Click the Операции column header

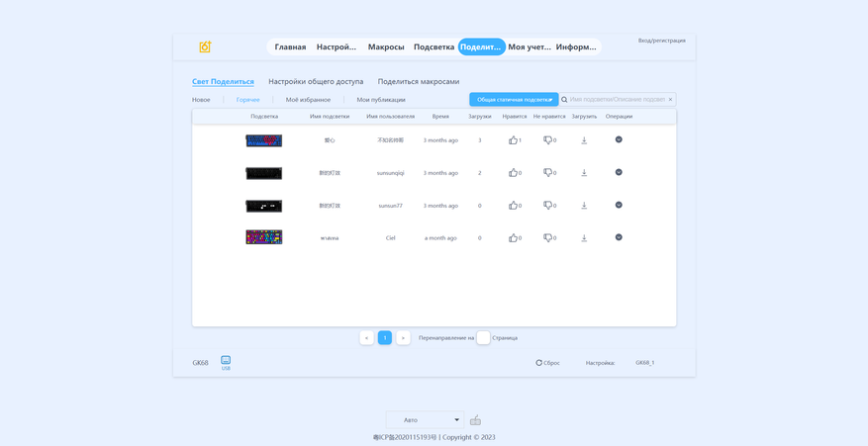[619, 117]
